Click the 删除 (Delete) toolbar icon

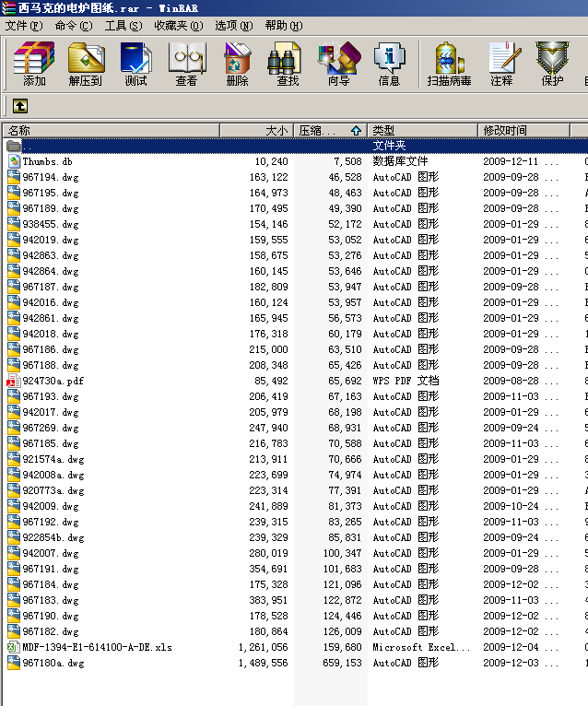237,64
